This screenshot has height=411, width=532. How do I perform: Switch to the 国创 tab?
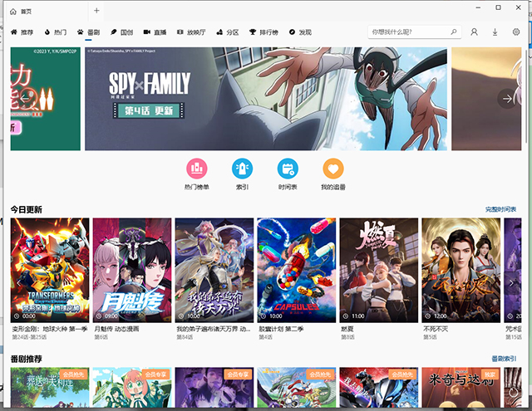[x=122, y=32]
